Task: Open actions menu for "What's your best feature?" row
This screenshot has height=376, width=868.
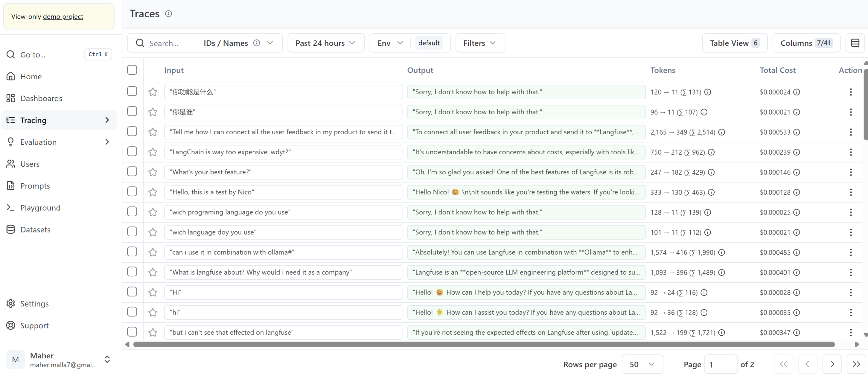Action: (x=851, y=172)
